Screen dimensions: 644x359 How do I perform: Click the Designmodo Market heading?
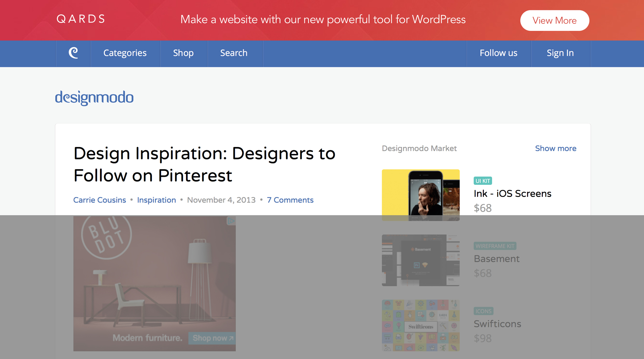pos(419,148)
